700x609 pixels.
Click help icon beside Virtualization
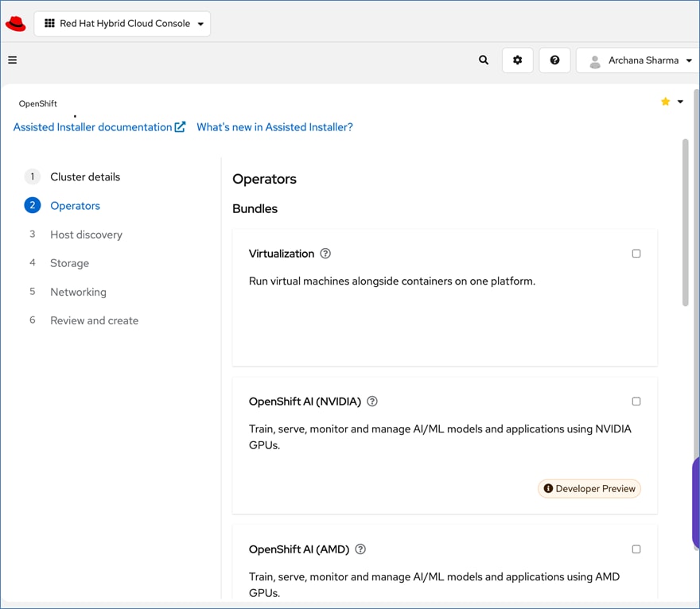pos(325,254)
